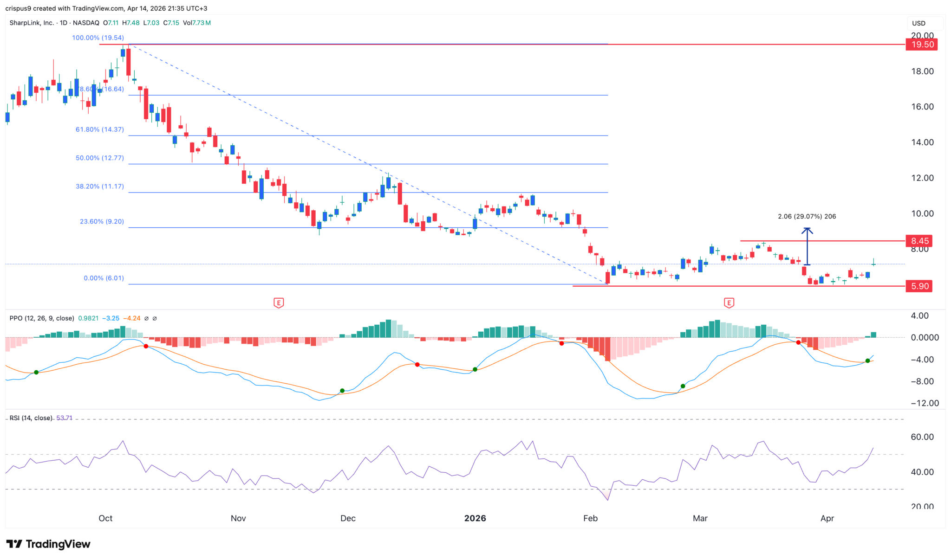Click the 2026 label on time axis
Viewport: 951px width, 560px height.
(475, 518)
